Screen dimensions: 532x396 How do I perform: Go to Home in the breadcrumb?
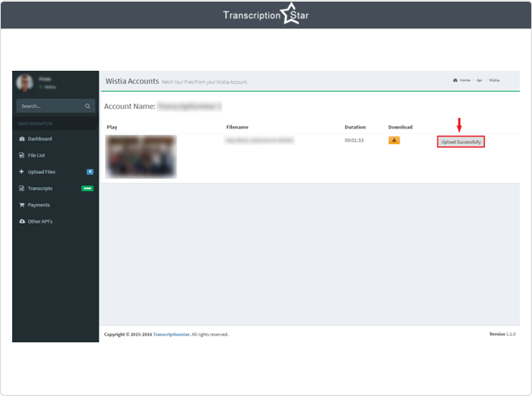464,81
